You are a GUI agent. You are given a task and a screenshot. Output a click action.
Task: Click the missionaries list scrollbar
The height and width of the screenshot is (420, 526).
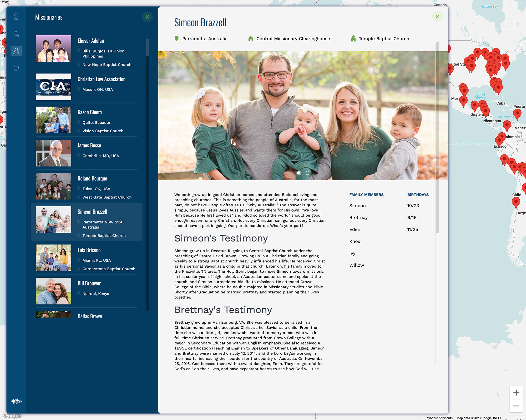147,48
